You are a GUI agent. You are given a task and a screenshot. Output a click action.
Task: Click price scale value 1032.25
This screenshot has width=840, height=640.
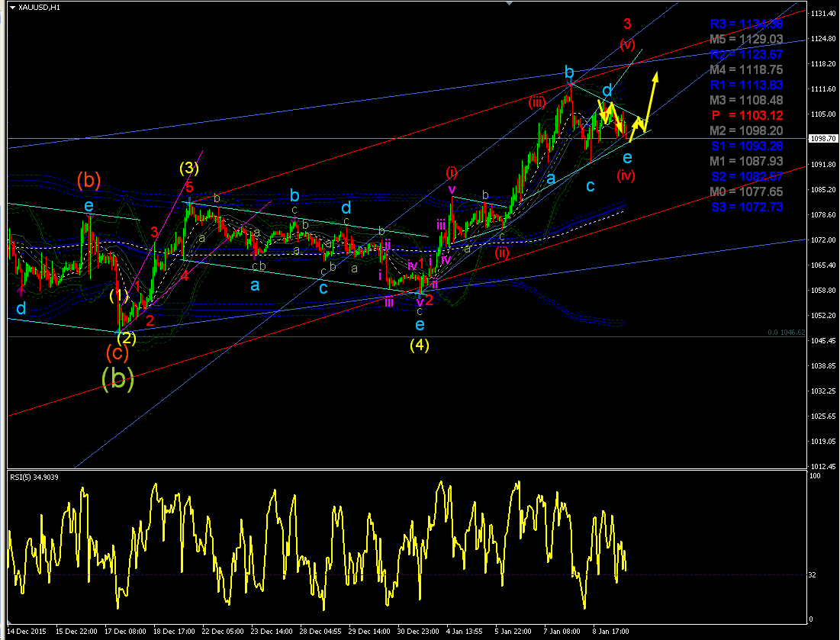[x=823, y=391]
